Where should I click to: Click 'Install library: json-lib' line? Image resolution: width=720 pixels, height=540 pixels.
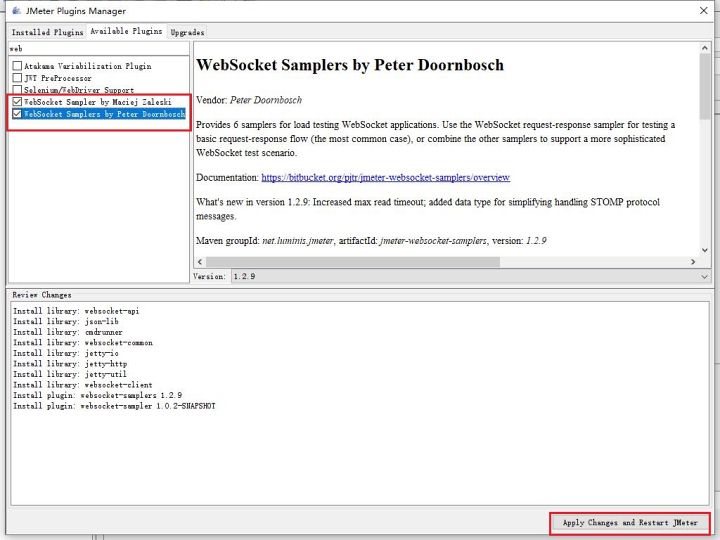tap(66, 321)
